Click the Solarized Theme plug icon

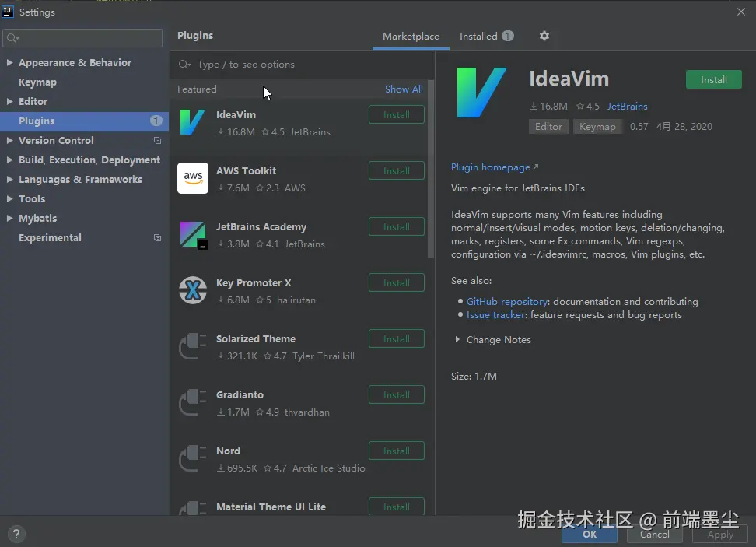[x=193, y=346]
